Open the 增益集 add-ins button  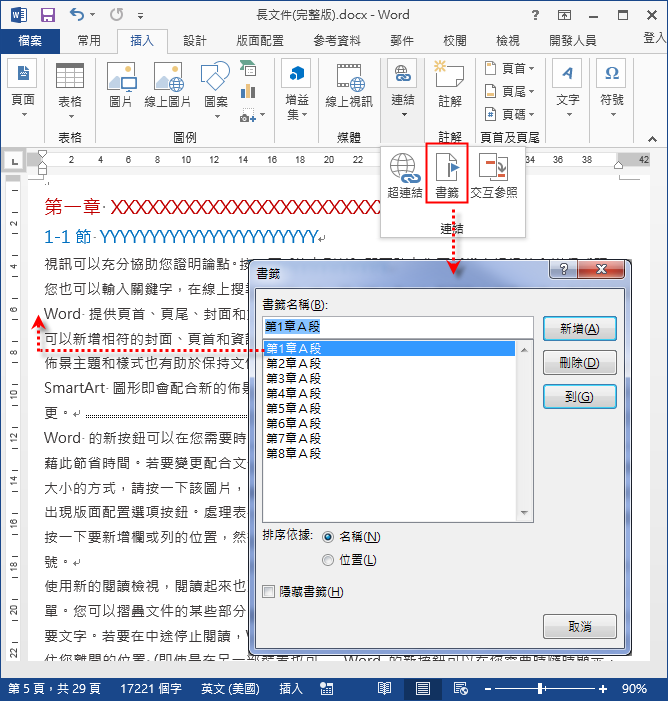click(296, 90)
